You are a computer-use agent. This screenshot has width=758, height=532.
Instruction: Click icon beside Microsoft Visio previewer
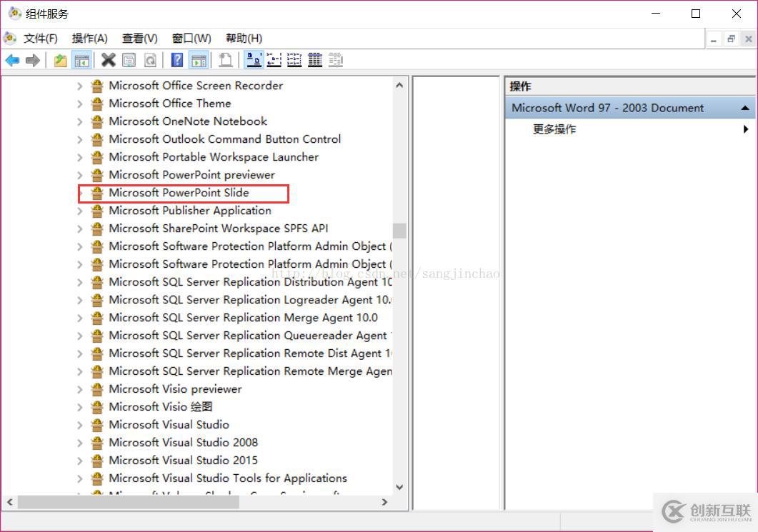coord(97,389)
